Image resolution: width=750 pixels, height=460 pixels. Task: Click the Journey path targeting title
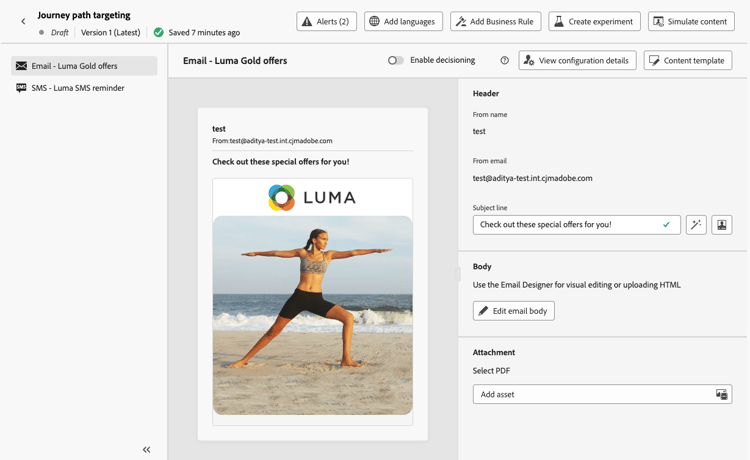pos(84,15)
